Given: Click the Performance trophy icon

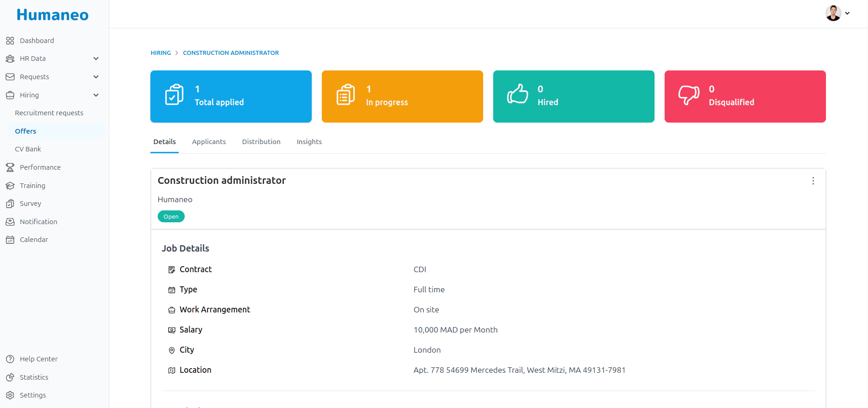Looking at the screenshot, I should tap(10, 167).
